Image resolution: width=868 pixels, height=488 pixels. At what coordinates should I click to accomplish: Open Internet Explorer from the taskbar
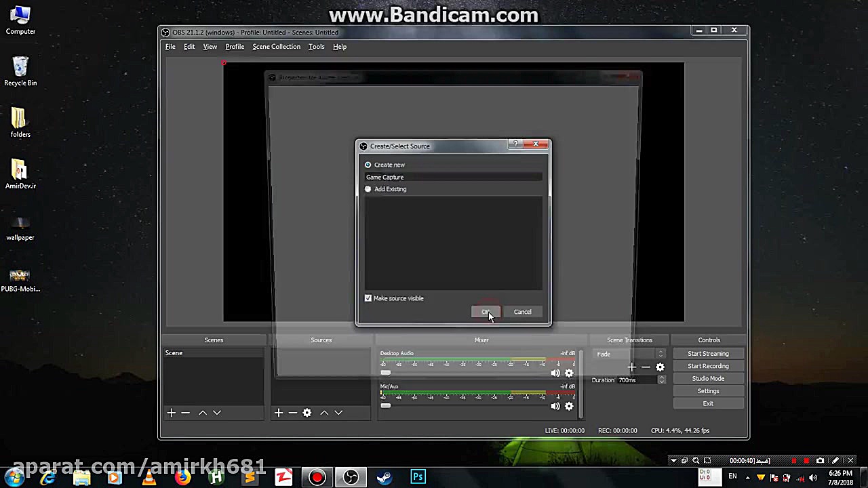point(47,477)
